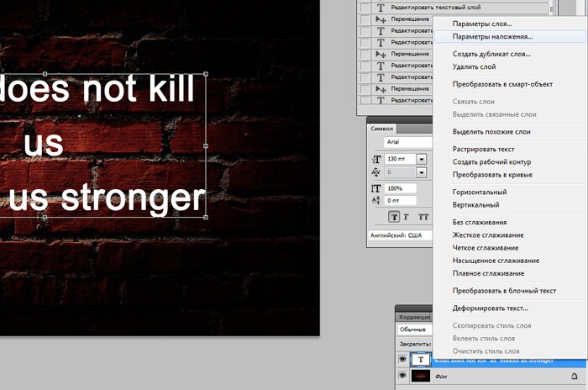The width and height of the screenshot is (588, 390).
Task: Click the lock icon on the Фон layer
Action: coord(574,376)
